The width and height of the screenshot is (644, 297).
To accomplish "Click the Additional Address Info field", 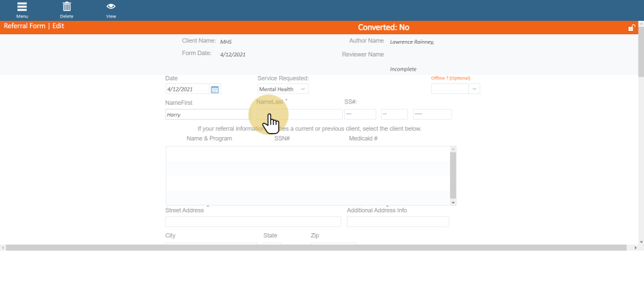I will pos(397,222).
